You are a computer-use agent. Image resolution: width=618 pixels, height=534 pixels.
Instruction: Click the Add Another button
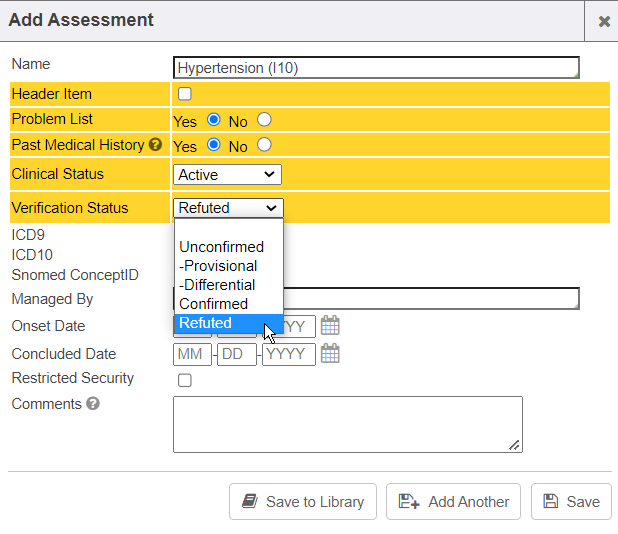click(x=454, y=502)
